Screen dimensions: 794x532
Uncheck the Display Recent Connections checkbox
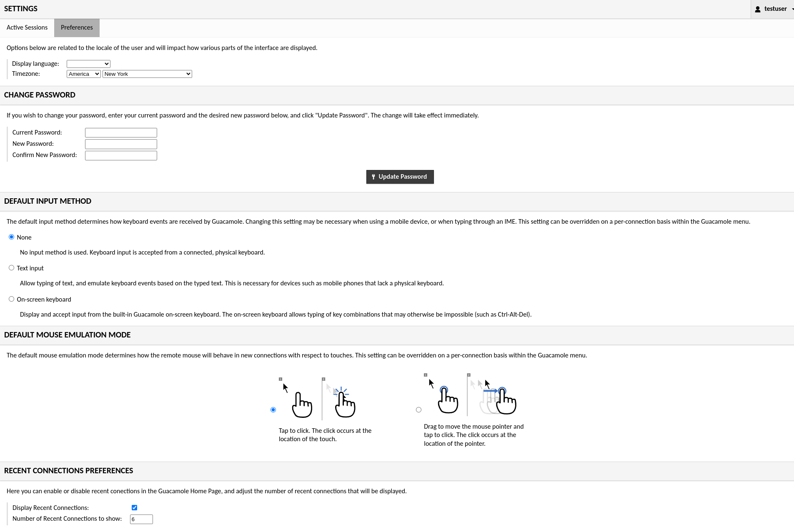(134, 507)
